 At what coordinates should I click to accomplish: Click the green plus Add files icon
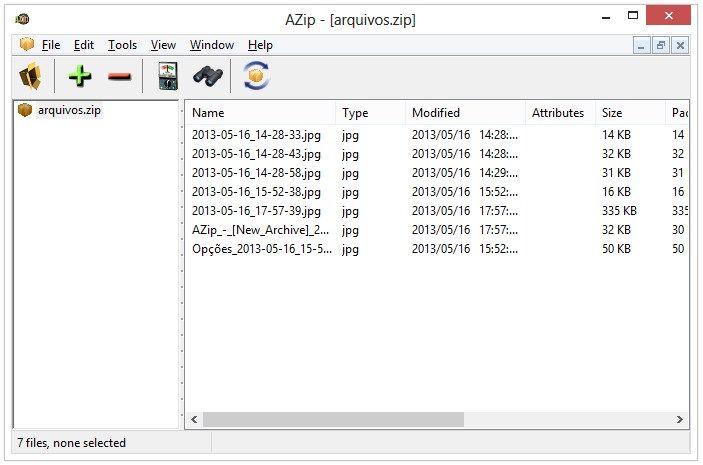coord(80,76)
